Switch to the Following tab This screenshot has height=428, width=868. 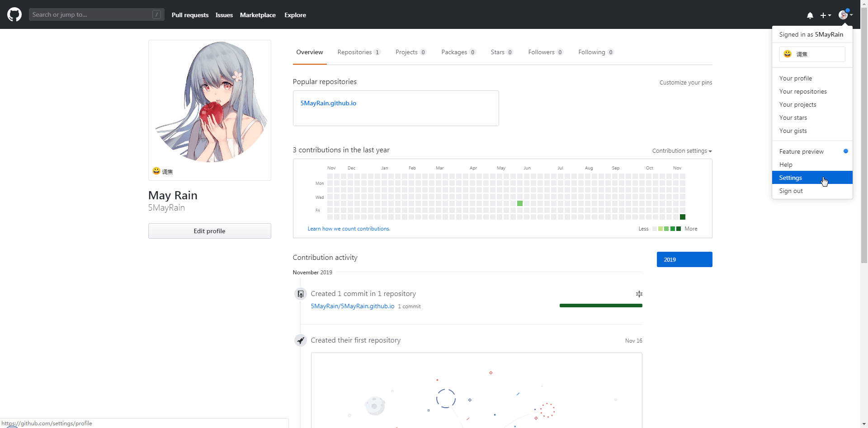click(x=596, y=52)
